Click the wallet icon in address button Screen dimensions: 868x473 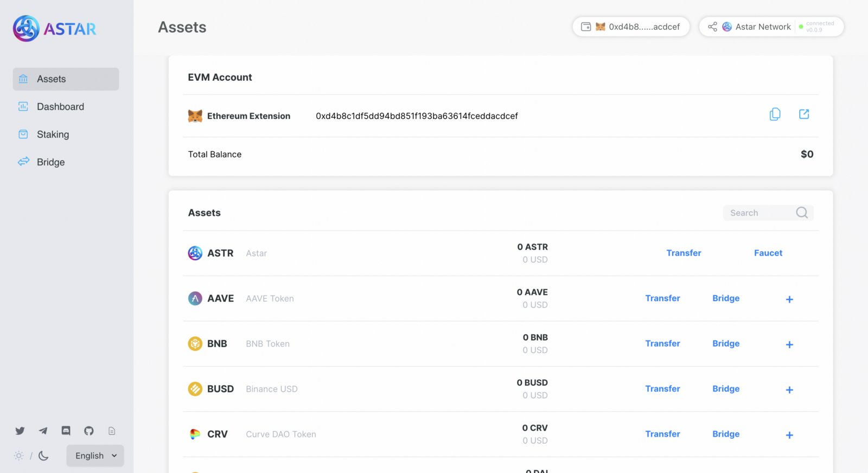586,27
